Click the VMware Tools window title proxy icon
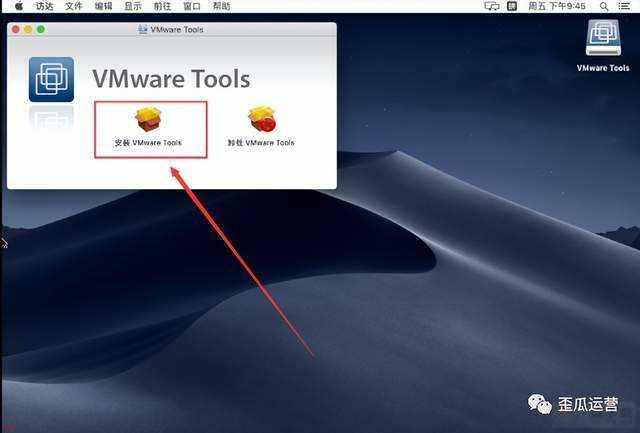This screenshot has height=433, width=640. click(x=142, y=29)
